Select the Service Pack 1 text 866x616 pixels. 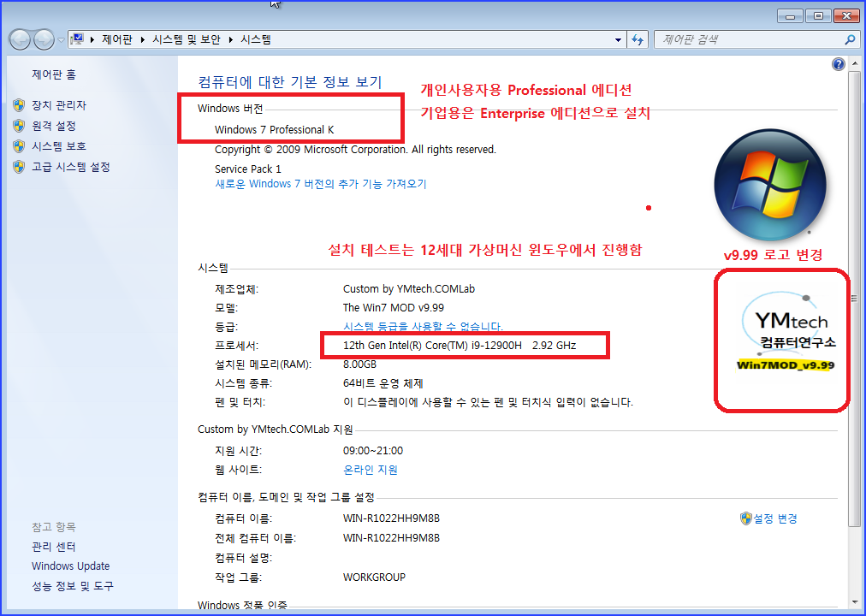tap(248, 169)
